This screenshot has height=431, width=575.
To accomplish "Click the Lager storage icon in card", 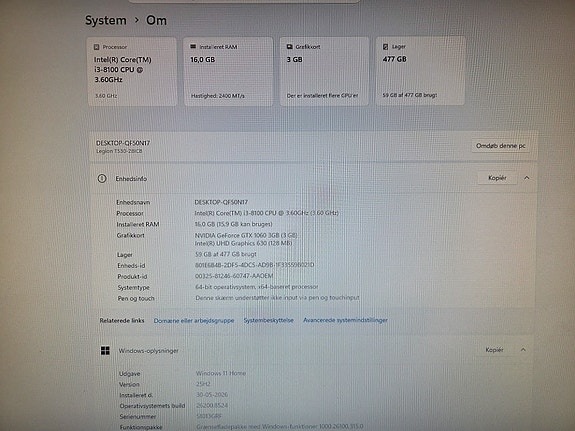I will click(385, 47).
